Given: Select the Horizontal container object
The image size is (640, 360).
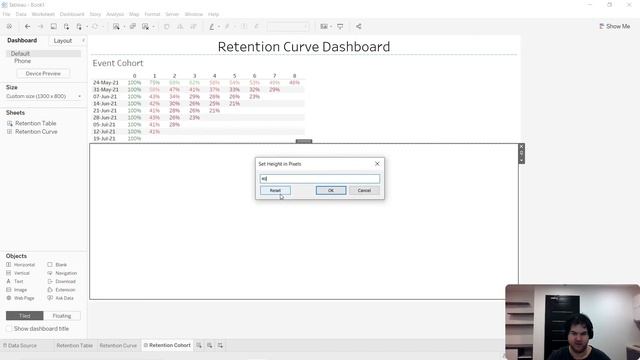Looking at the screenshot, I should [20, 265].
